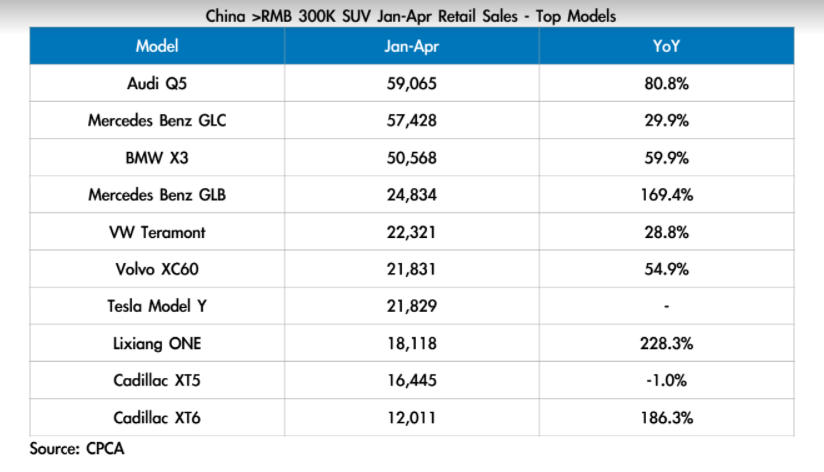Click the Tesla Model Y cell
Screen dimensions: 824x472
156,306
